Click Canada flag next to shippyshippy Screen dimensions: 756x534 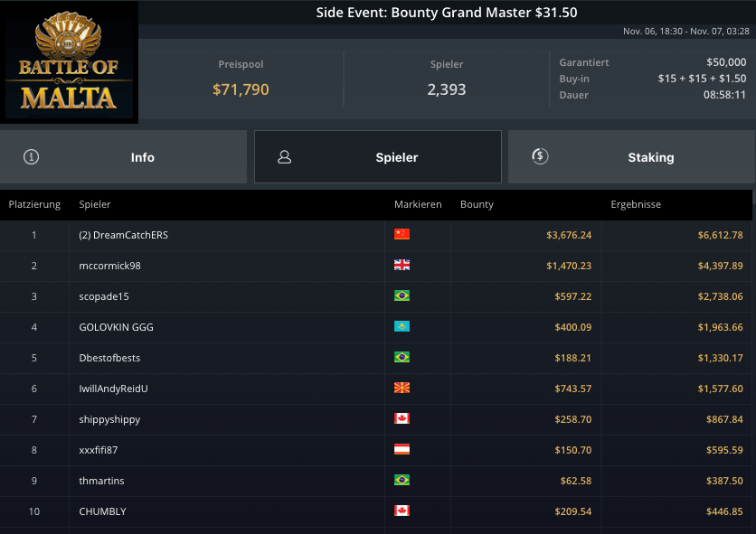click(x=402, y=419)
